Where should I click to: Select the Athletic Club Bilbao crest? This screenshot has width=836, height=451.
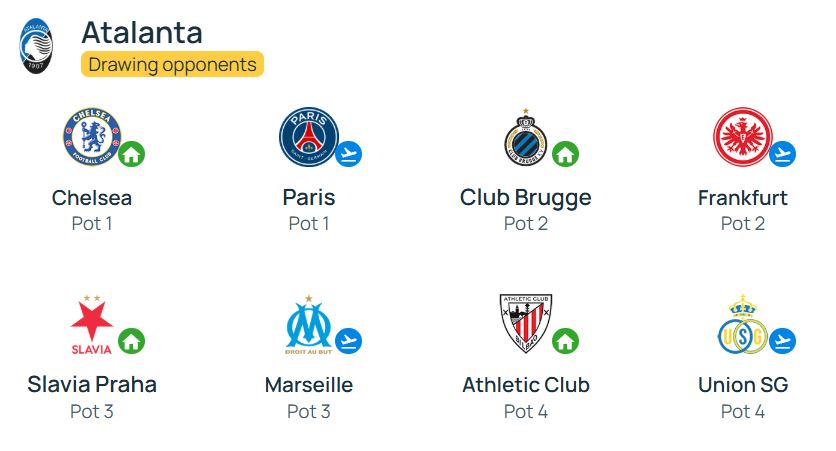coord(526,323)
